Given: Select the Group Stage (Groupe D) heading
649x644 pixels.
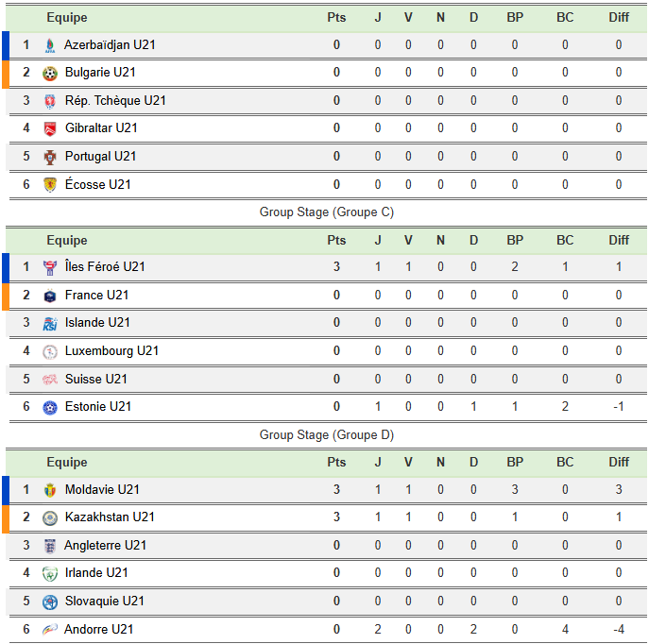Looking at the screenshot, I should (x=327, y=435).
